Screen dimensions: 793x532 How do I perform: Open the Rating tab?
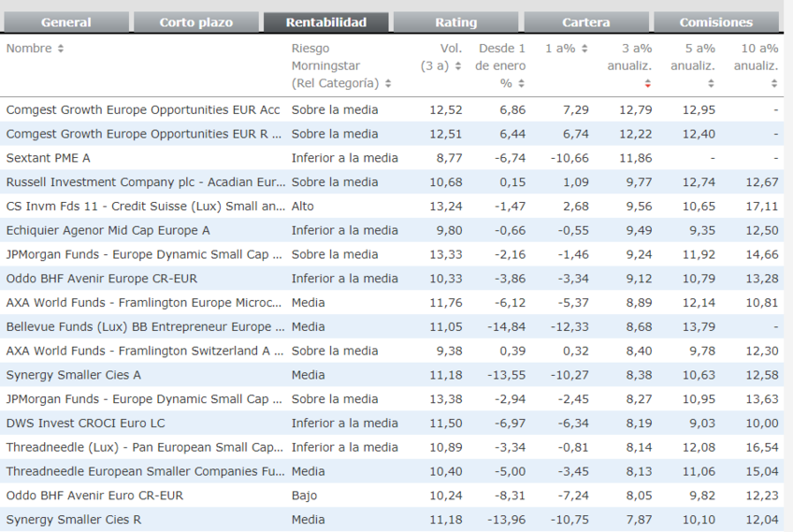(x=456, y=22)
